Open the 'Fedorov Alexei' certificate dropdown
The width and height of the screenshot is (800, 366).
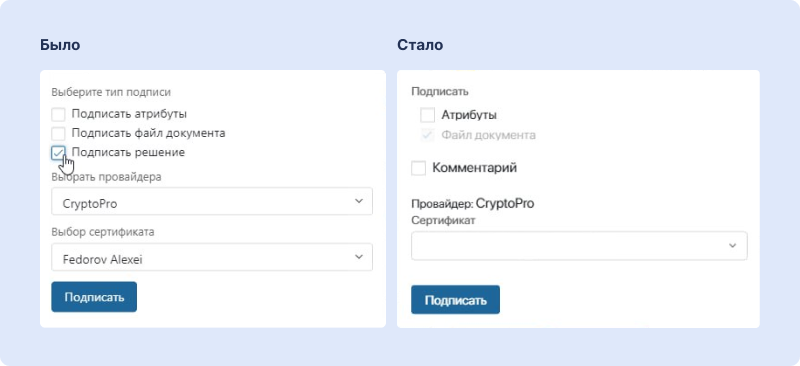point(212,257)
